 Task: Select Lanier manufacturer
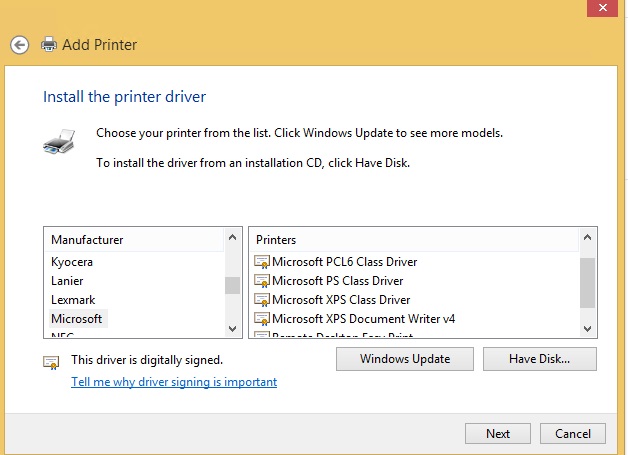[x=67, y=281]
